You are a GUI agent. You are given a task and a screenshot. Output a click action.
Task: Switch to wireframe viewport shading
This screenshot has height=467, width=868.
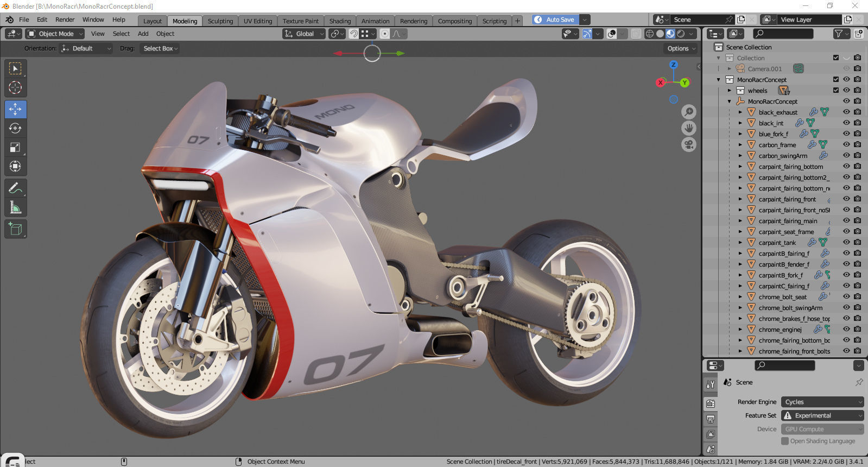(x=650, y=34)
